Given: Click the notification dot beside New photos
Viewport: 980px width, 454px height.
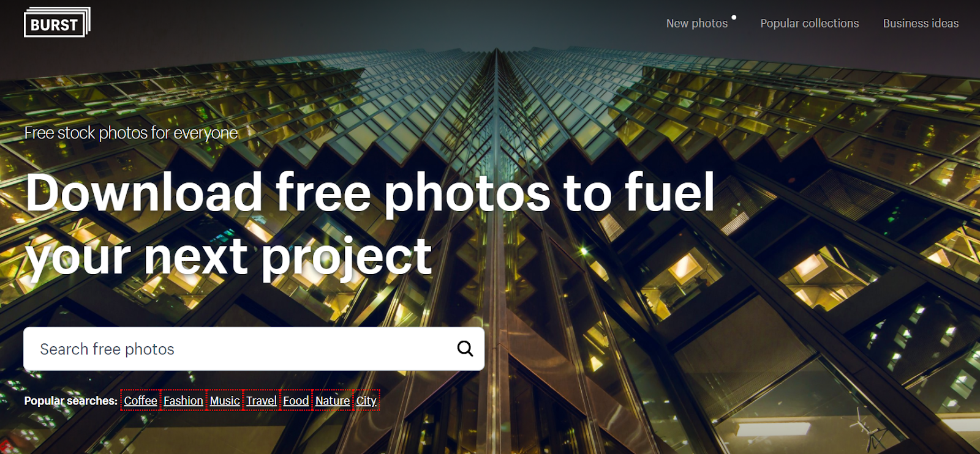Looking at the screenshot, I should (734, 17).
